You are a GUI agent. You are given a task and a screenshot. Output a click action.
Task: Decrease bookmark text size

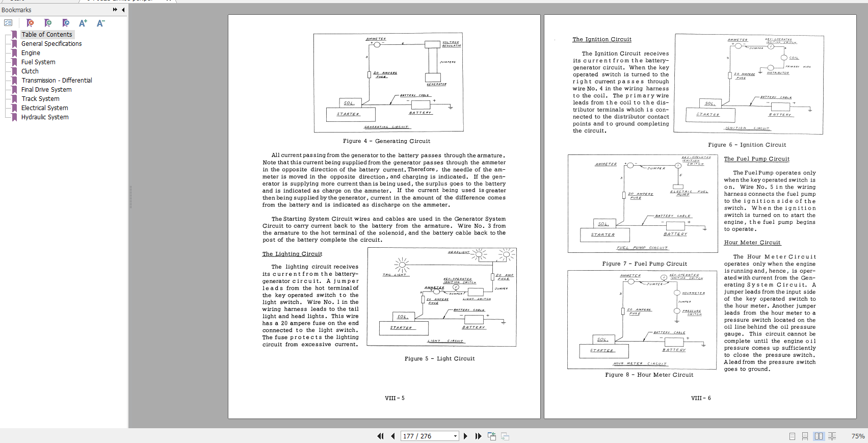[100, 23]
